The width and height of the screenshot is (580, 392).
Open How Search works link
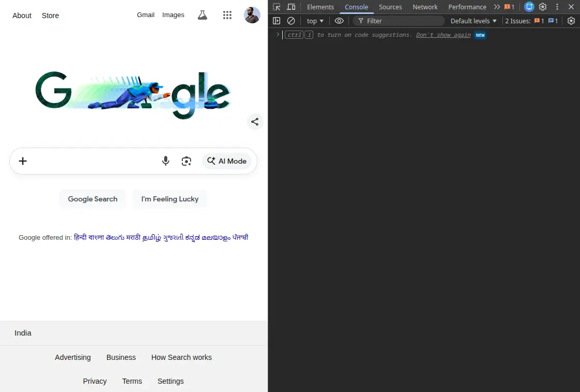click(181, 357)
